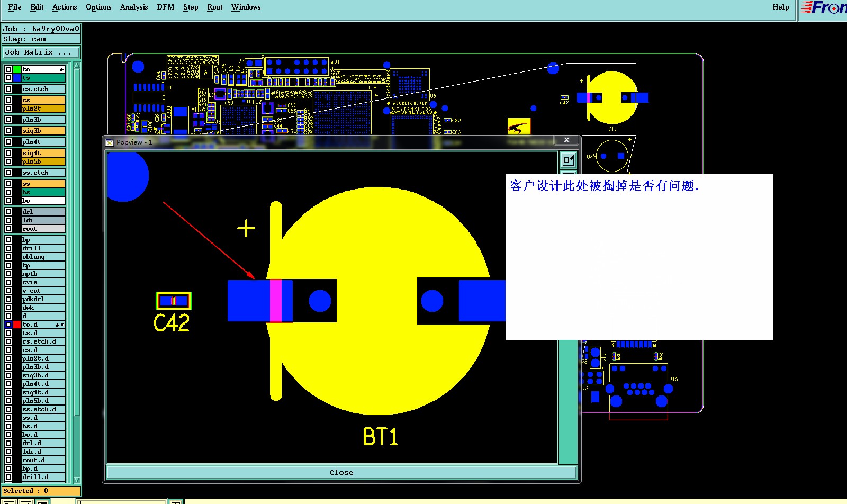Click the Popview window title icon
Screen dimensions: 847x504
coord(110,142)
